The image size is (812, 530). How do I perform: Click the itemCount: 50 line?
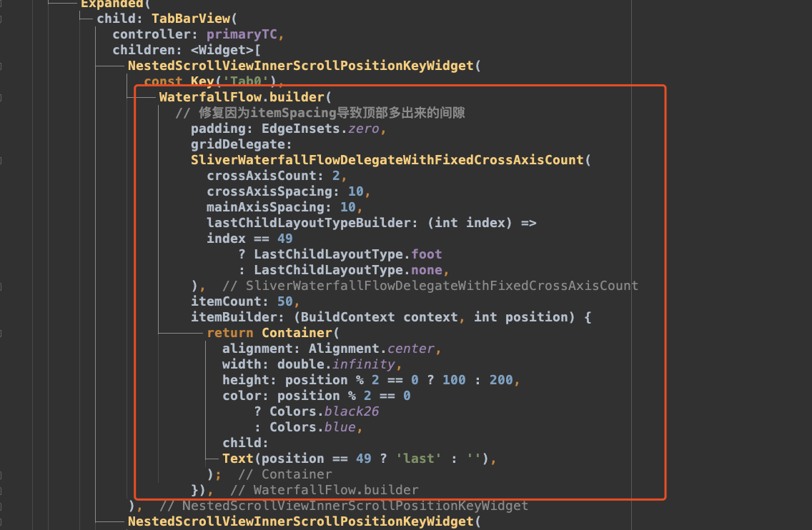tap(245, 301)
